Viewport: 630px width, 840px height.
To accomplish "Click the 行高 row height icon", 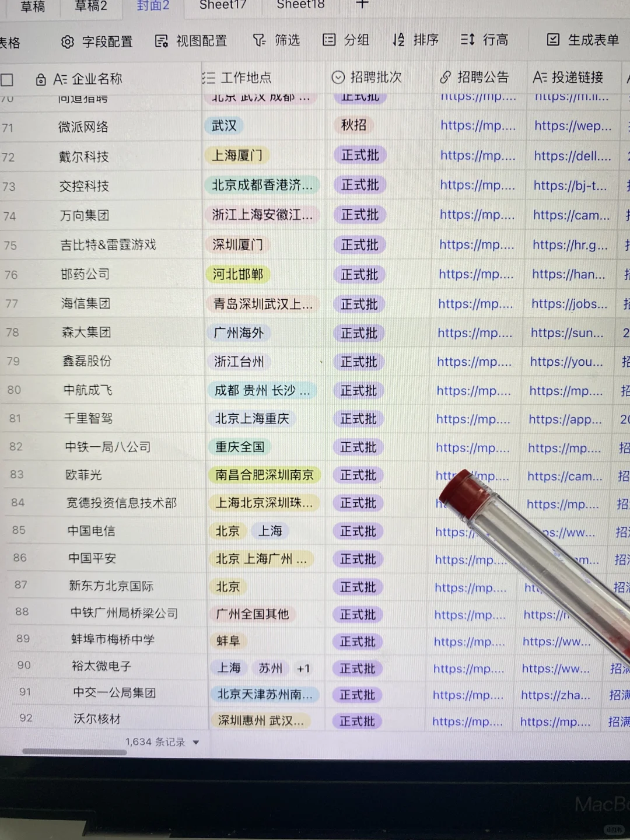I will click(467, 39).
